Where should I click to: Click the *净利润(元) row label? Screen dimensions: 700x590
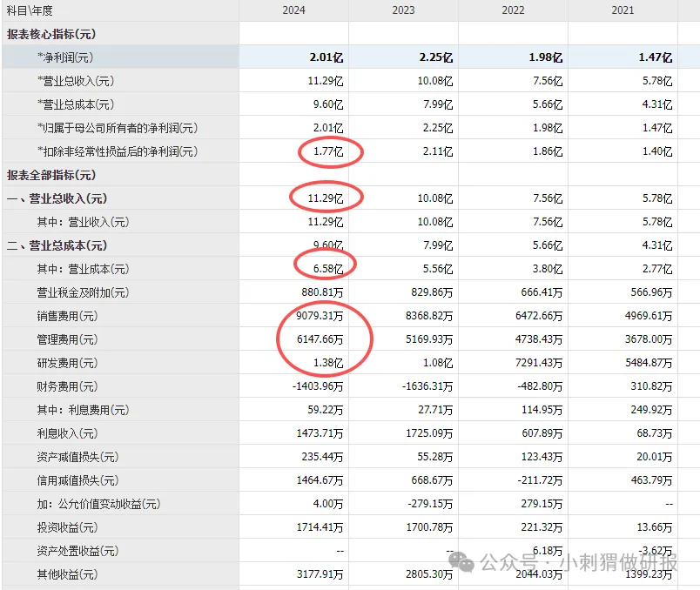pos(65,57)
